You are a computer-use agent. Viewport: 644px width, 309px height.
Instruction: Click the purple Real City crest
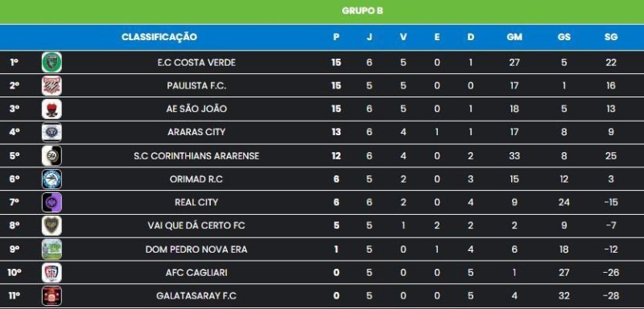point(52,202)
